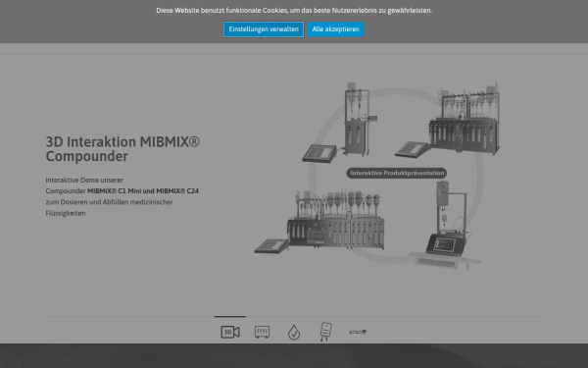Click the control tablet beside small compounder

point(319,154)
